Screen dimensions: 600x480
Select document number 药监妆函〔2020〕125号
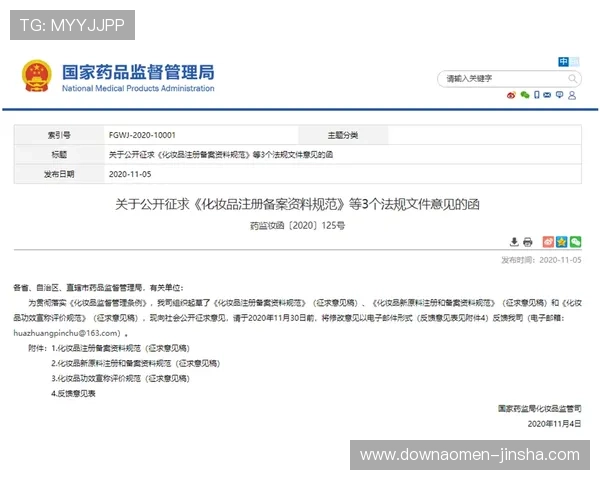(x=297, y=225)
